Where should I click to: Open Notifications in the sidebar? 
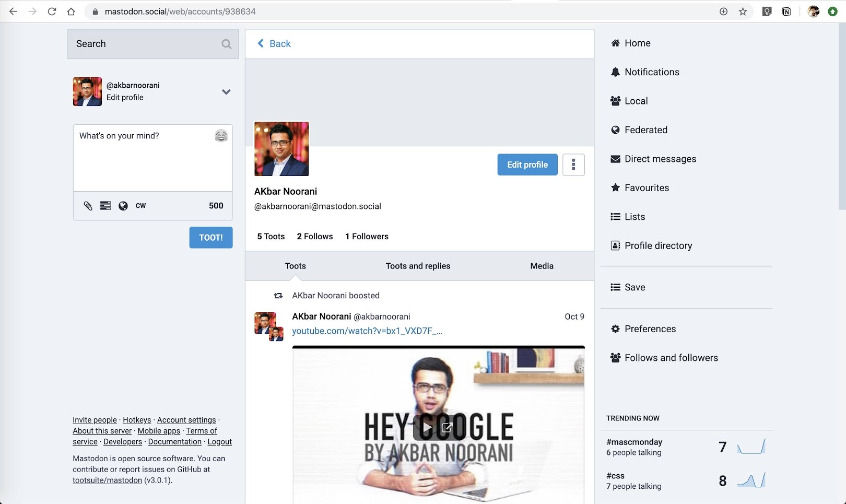click(x=645, y=72)
